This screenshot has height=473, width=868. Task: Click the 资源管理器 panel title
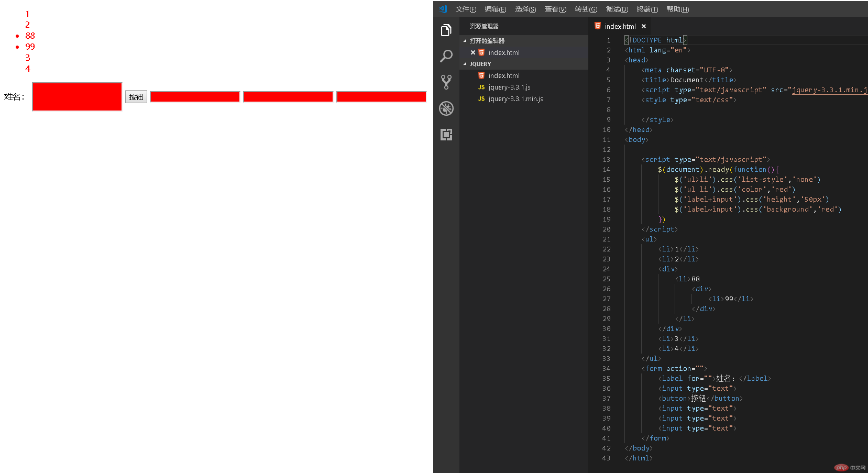(x=484, y=26)
